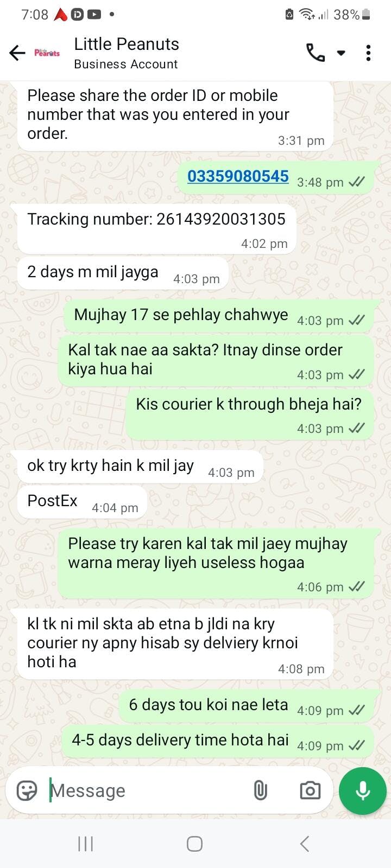Open Little Peanuts Business Account info

click(127, 53)
